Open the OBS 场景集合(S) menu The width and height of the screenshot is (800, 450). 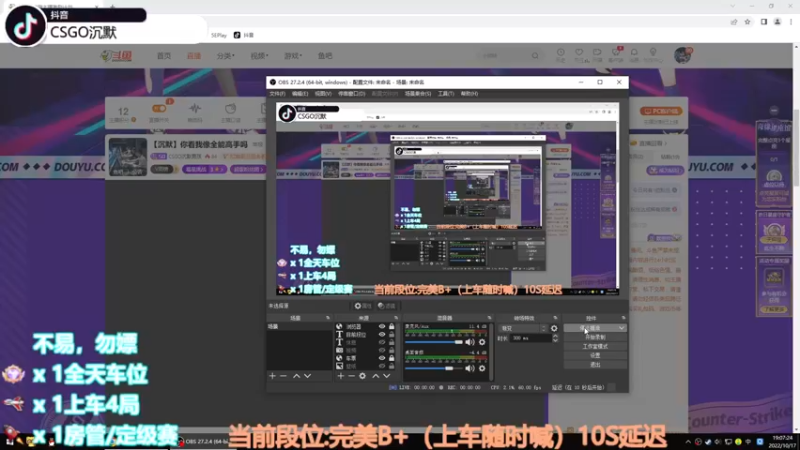[418, 94]
